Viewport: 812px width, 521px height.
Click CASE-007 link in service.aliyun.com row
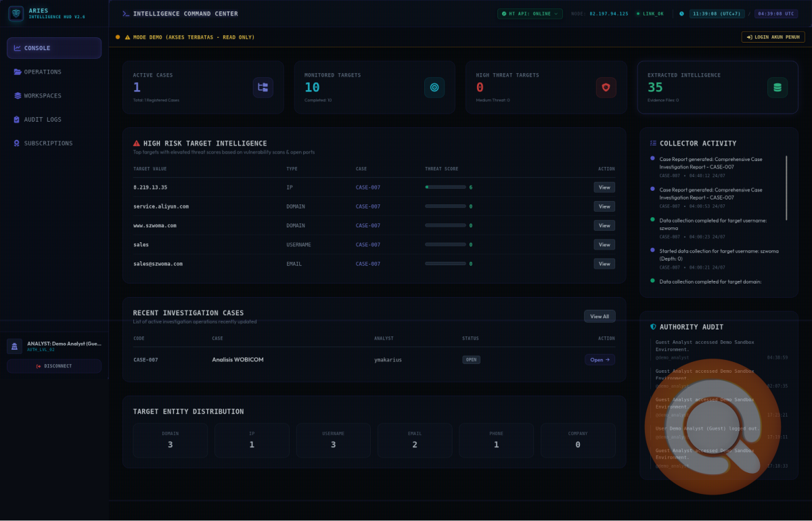[368, 206]
